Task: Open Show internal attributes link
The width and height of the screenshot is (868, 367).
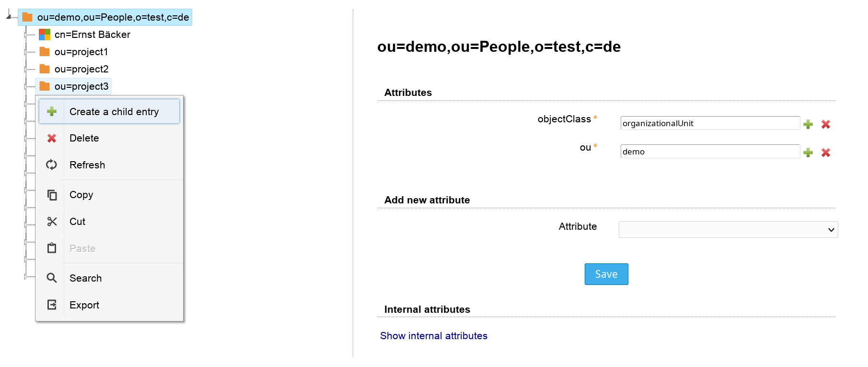Action: [x=433, y=336]
